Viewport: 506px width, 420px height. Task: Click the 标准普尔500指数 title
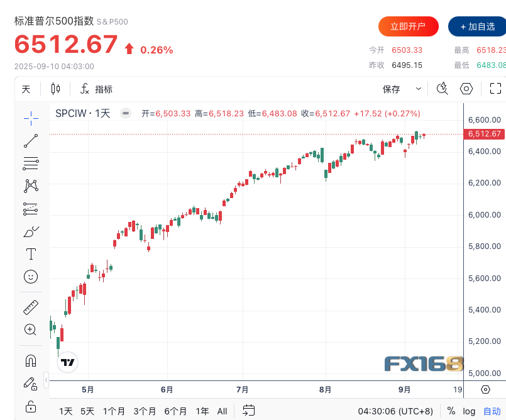click(54, 21)
